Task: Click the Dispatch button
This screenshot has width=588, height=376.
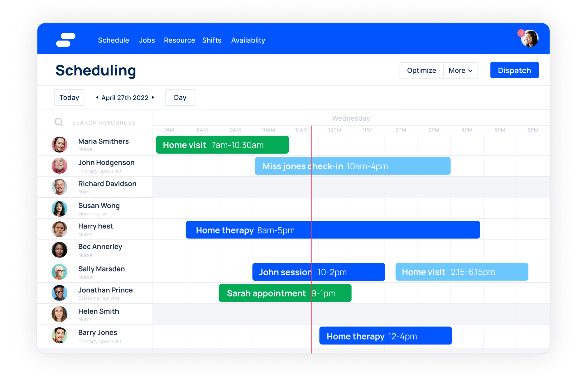Action: click(514, 70)
